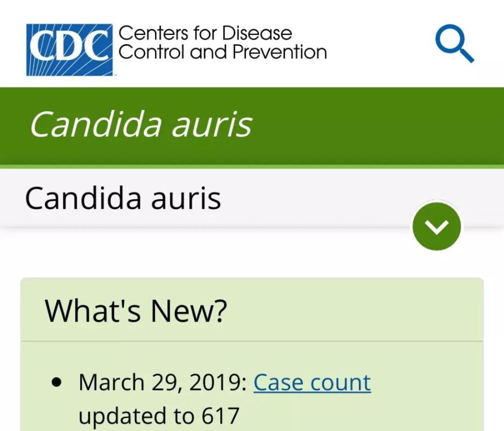Open search with the magnifying glass icon
504x431 pixels.
click(x=454, y=44)
